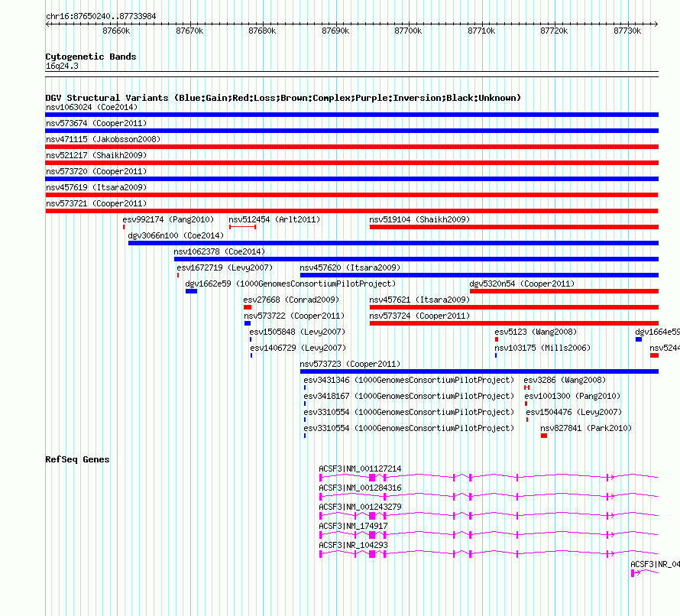The width and height of the screenshot is (680, 616).
Task: Select the nsv512454 (Arlt2011) red interval bar
Action: pos(242,227)
